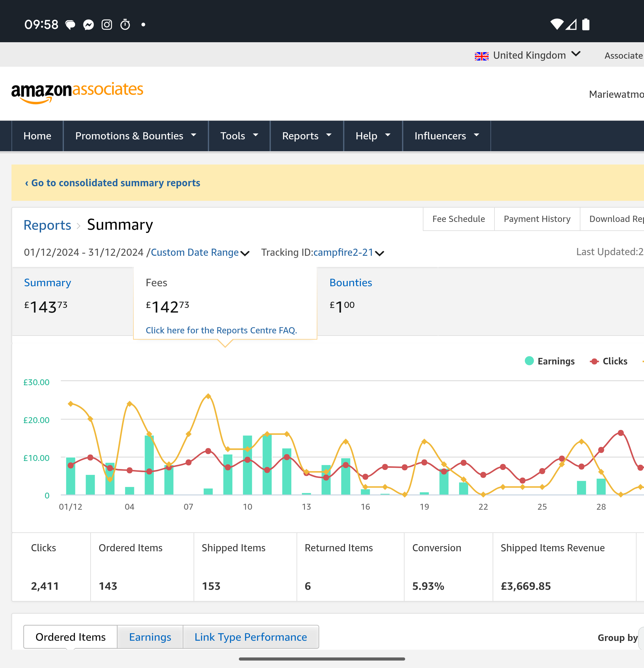This screenshot has height=668, width=644.
Task: Open the Reports Centre FAQ link
Action: click(x=221, y=330)
